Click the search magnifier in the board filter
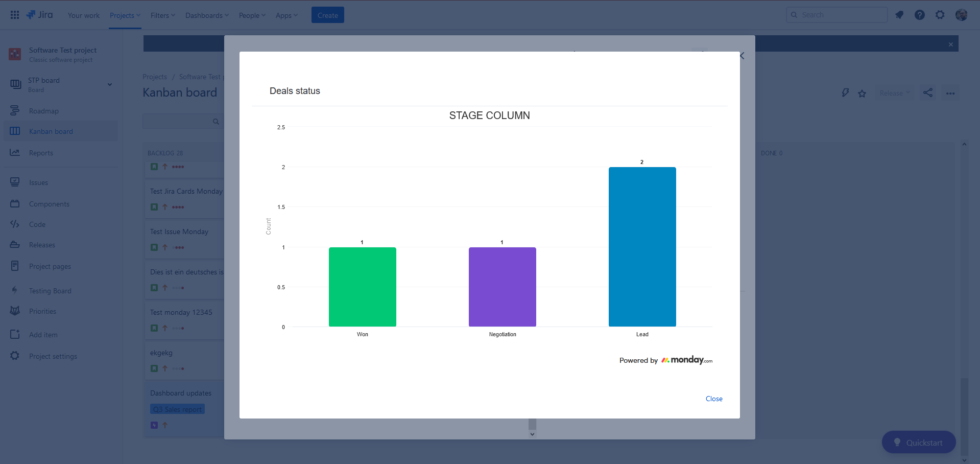980x464 pixels. (x=216, y=122)
